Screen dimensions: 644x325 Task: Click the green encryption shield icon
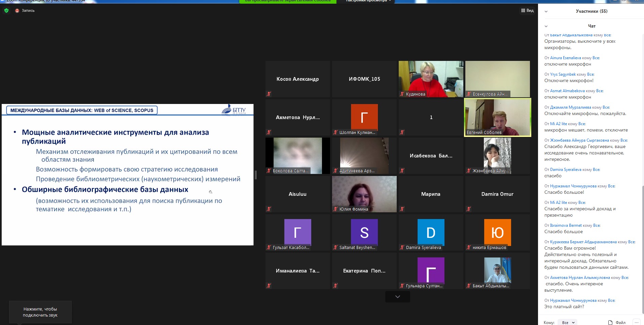(6, 10)
